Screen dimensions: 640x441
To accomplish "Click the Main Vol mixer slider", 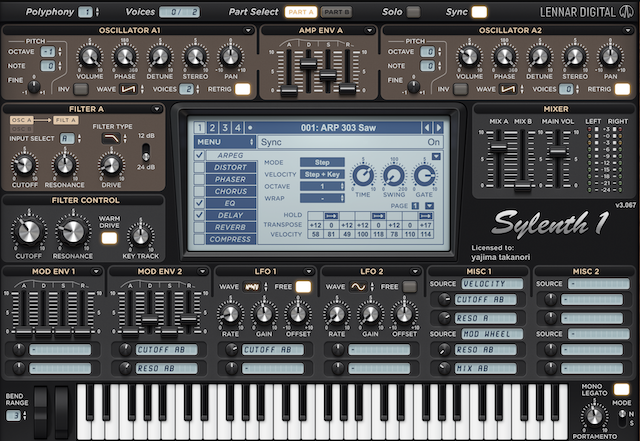I will click(557, 152).
